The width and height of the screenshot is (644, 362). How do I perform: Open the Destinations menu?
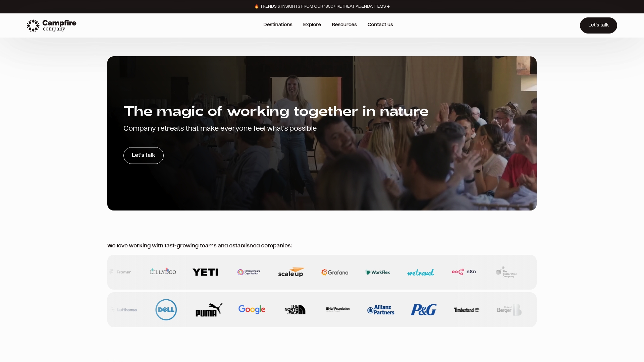click(278, 25)
